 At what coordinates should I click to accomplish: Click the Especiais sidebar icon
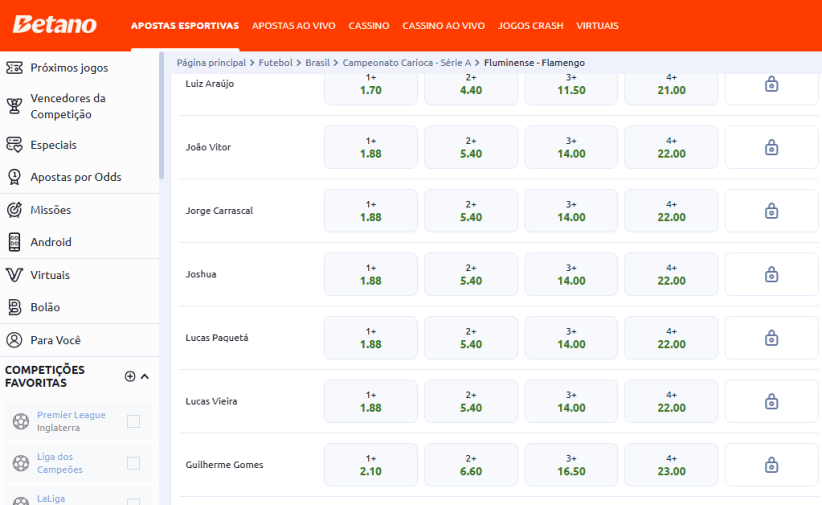(x=14, y=145)
